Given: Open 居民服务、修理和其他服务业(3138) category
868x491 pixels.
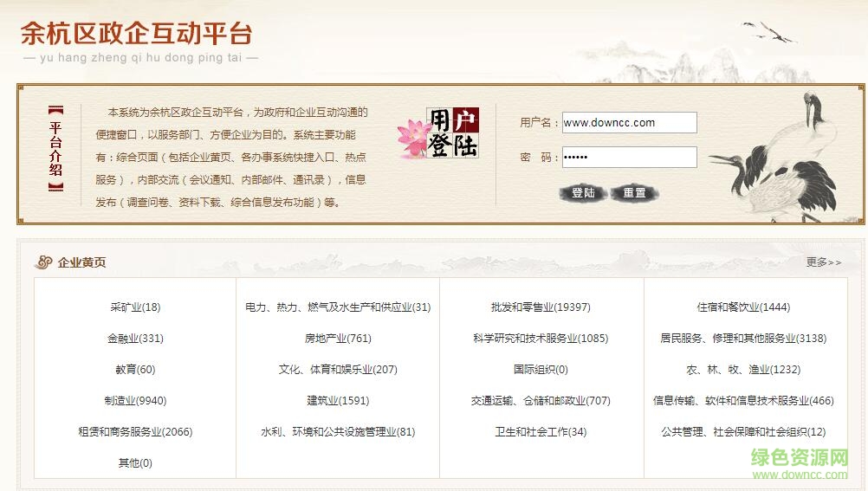Looking at the screenshot, I should point(743,339).
